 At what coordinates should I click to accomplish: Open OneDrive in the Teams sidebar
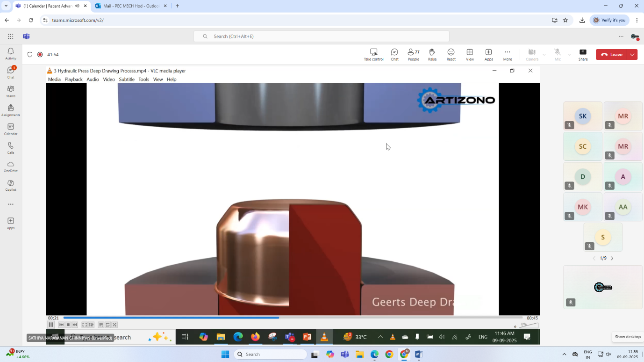click(x=11, y=167)
